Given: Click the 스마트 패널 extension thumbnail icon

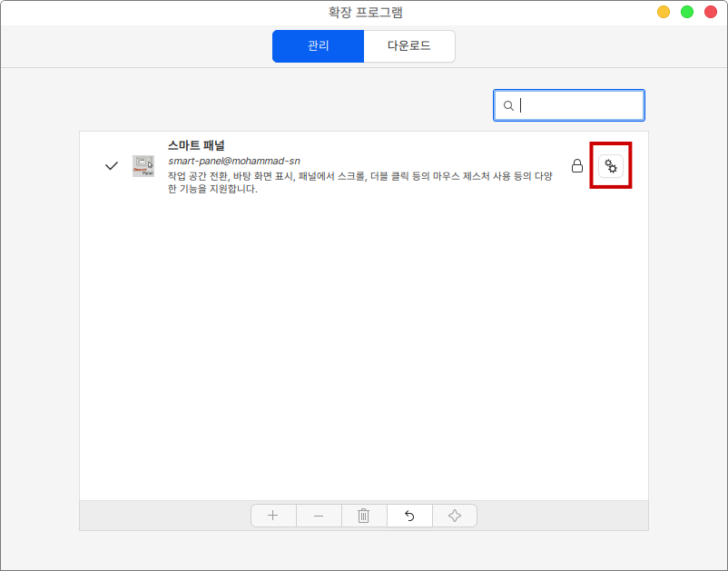Looking at the screenshot, I should pyautogui.click(x=143, y=166).
